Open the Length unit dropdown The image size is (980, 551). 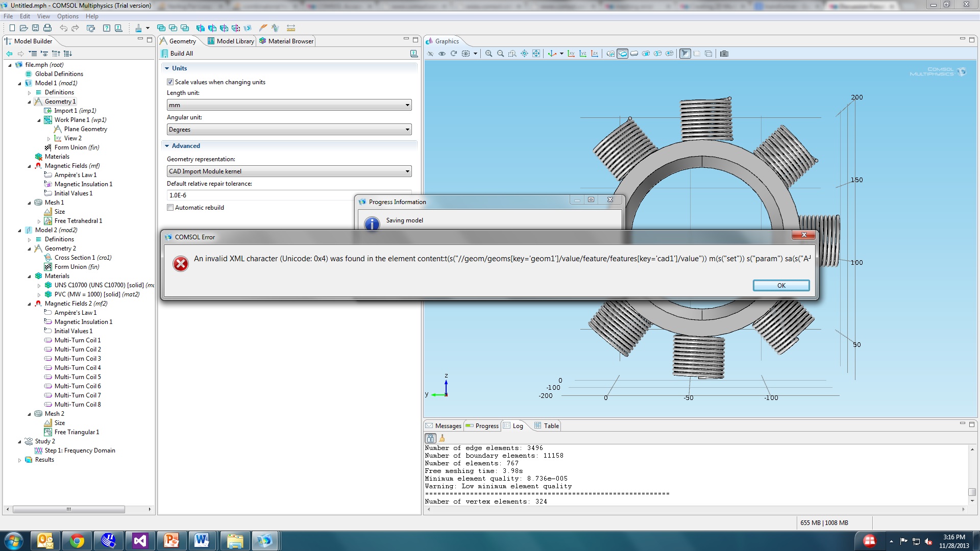point(289,105)
